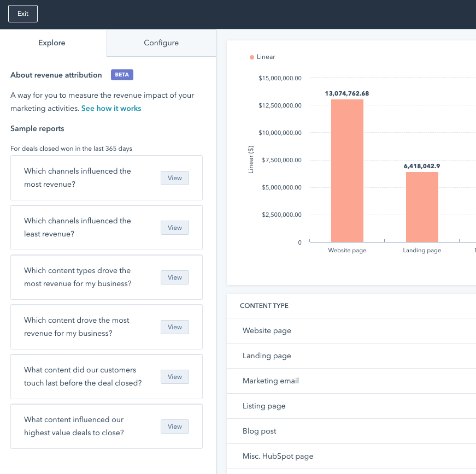The width and height of the screenshot is (476, 474).
Task: View channels that influenced the least revenue
Action: click(174, 228)
